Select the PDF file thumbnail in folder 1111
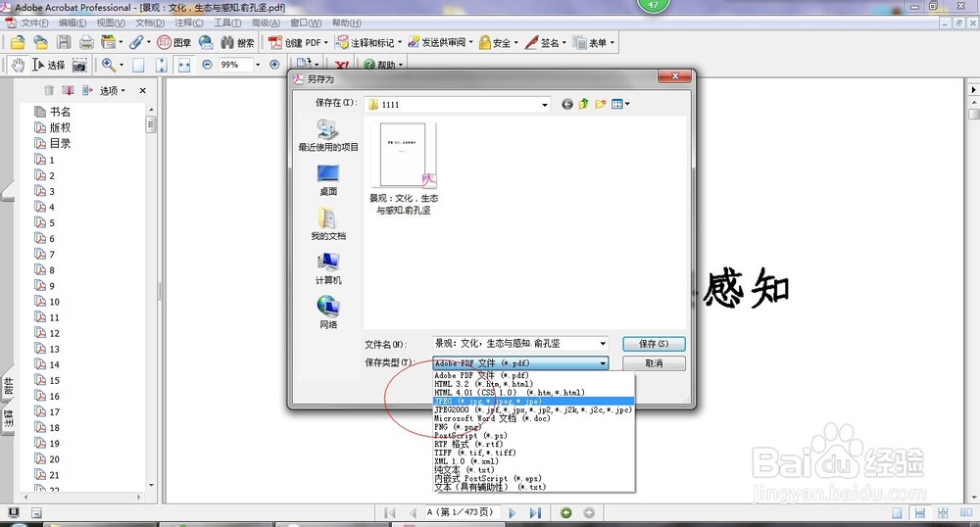The height and width of the screenshot is (527, 980). tap(403, 155)
